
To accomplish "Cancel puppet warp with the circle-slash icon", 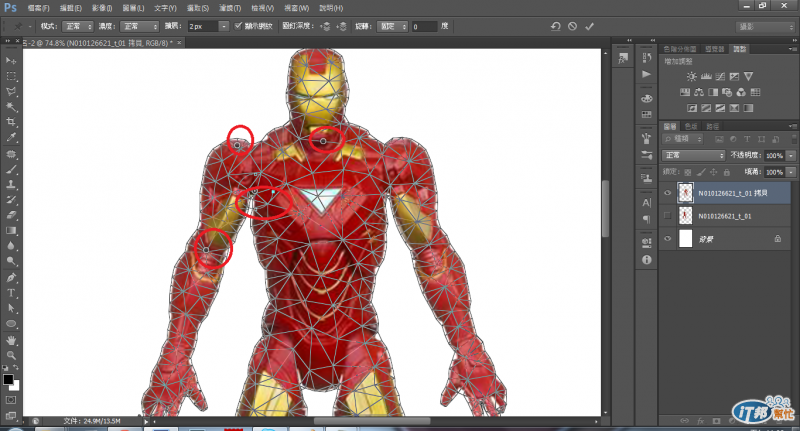I will [572, 26].
